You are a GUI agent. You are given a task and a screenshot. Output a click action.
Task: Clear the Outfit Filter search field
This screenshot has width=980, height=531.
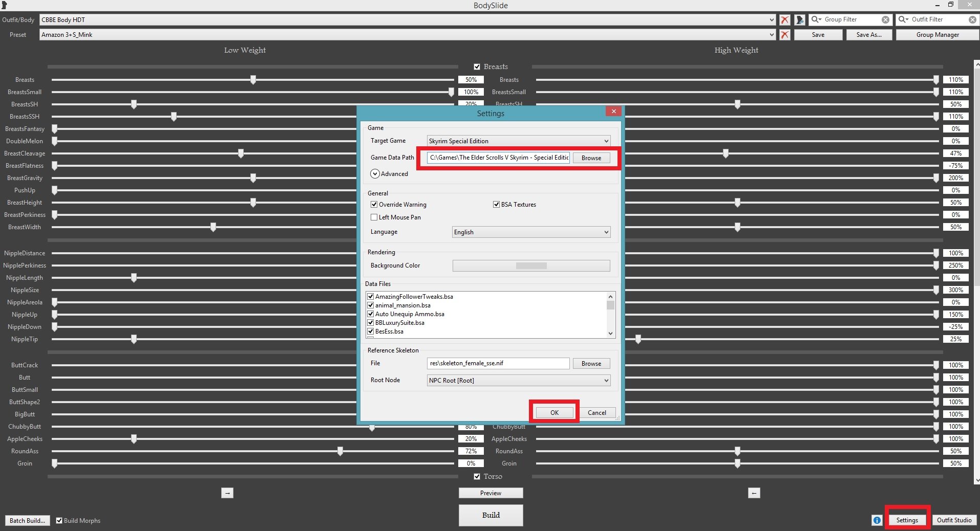972,20
